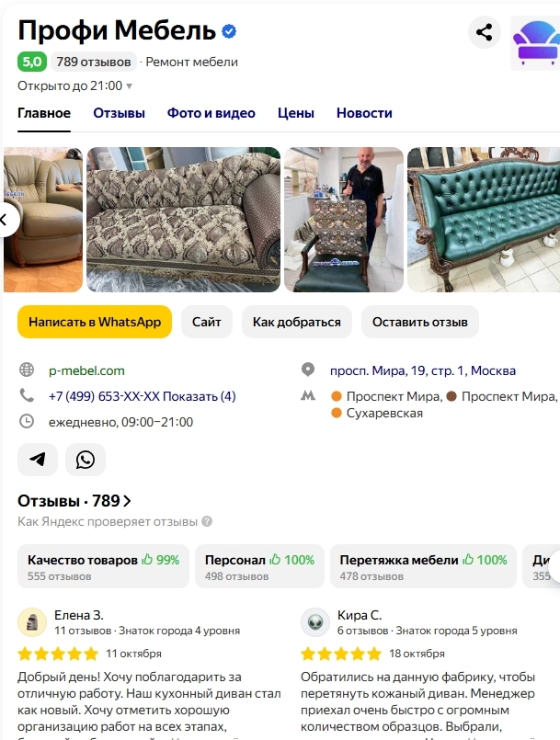
Task: Expand opening hours dropdown arrow
Action: coord(129,86)
